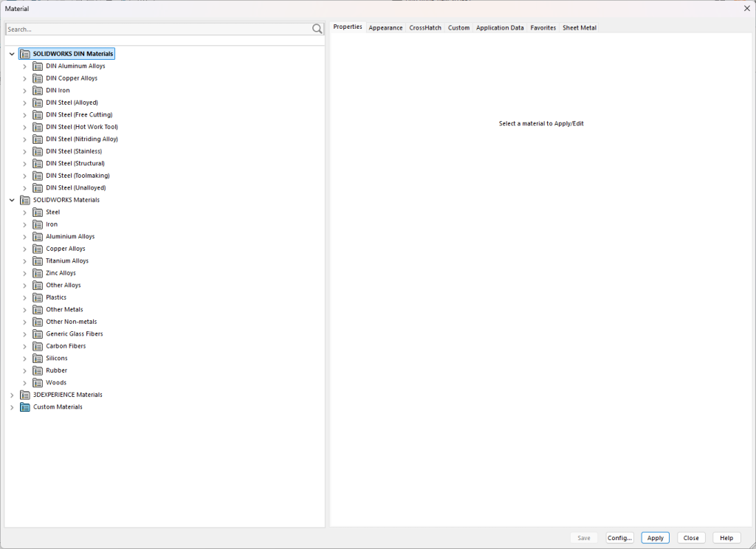The image size is (756, 549).
Task: Click the Rubber folder icon
Action: click(38, 370)
